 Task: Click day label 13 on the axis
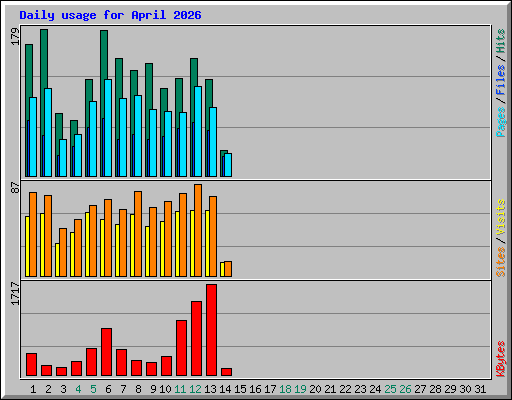coord(210,389)
